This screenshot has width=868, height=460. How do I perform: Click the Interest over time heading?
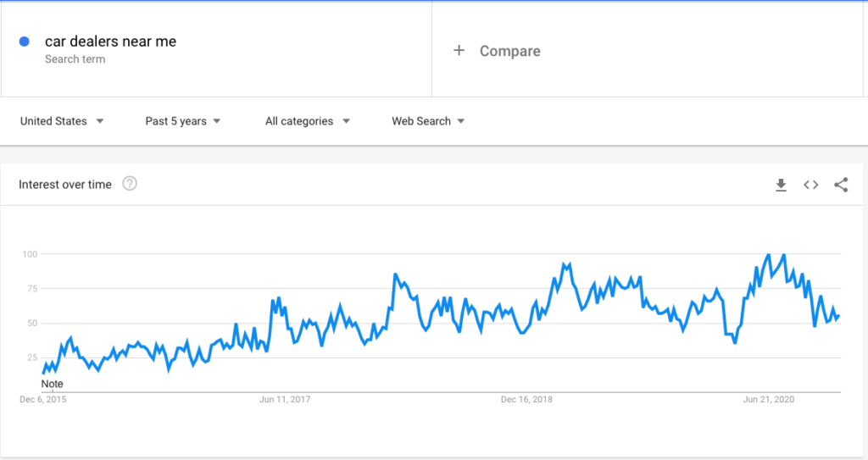tap(65, 185)
